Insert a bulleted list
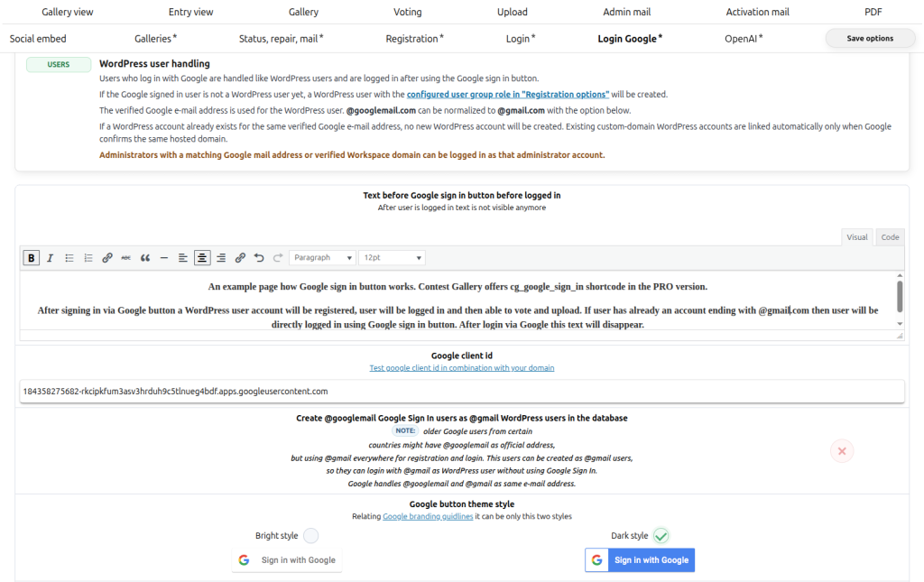This screenshot has height=582, width=924. click(69, 258)
